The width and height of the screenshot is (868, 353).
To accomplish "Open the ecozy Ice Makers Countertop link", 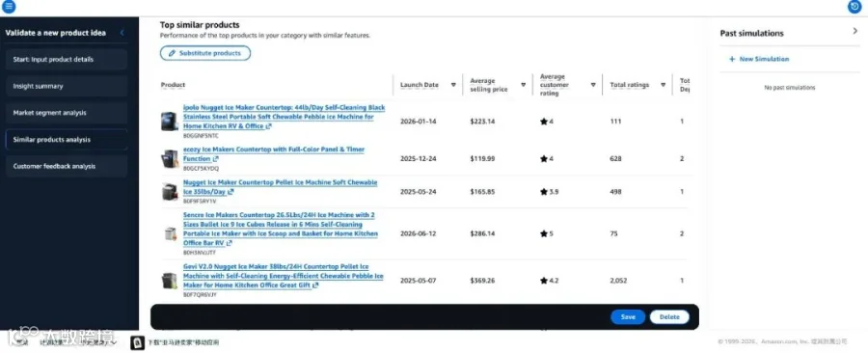I will pos(274,153).
